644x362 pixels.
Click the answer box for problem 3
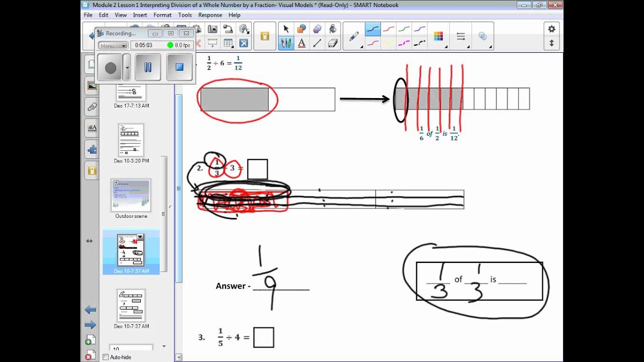pos(264,337)
